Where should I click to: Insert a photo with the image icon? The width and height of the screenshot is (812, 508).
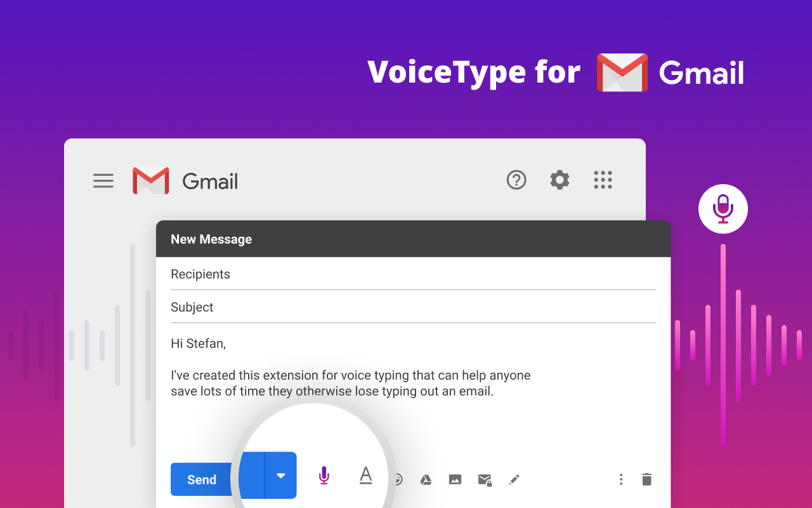tap(455, 479)
